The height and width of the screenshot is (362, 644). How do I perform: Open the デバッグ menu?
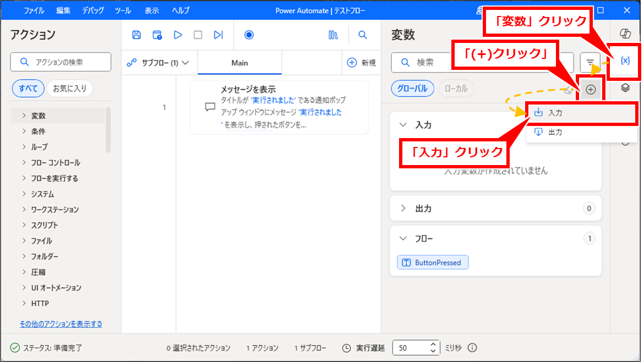92,10
